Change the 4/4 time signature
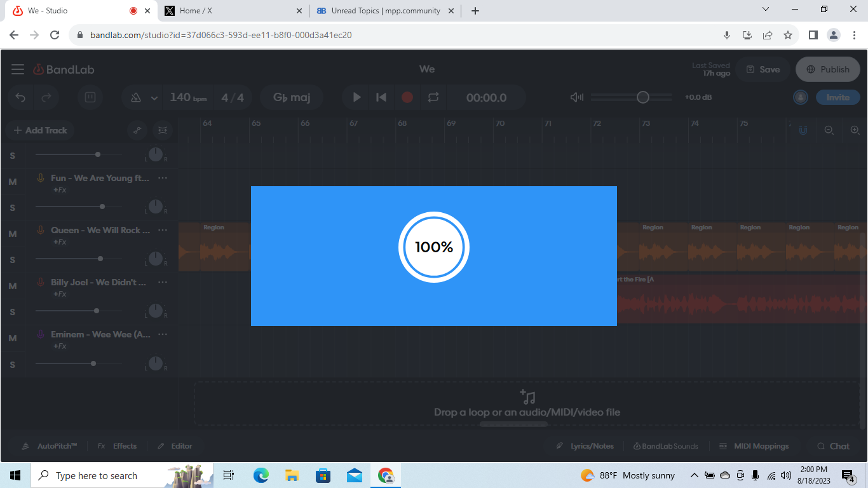 tap(233, 97)
